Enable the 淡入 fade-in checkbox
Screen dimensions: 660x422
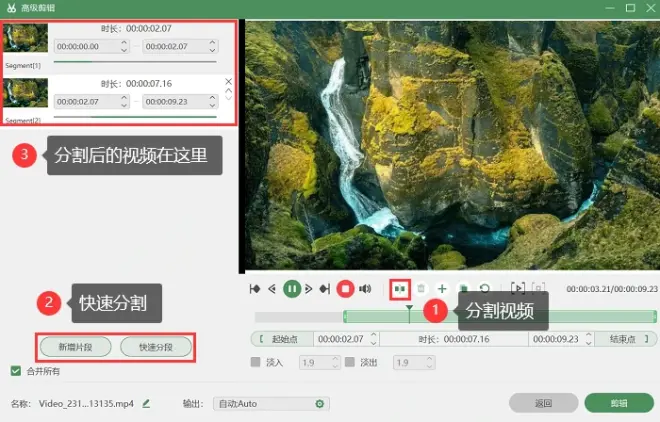pyautogui.click(x=255, y=362)
